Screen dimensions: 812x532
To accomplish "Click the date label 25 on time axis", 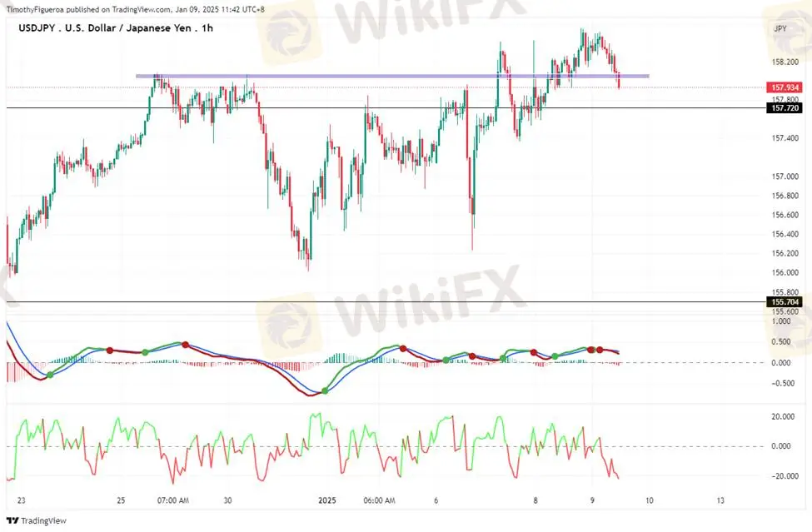I will click(122, 500).
